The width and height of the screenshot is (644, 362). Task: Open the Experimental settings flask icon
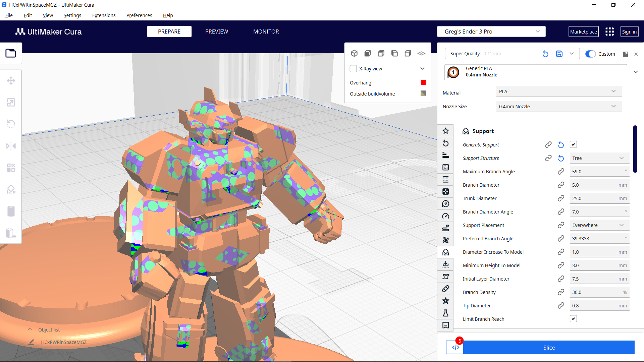[x=445, y=313]
